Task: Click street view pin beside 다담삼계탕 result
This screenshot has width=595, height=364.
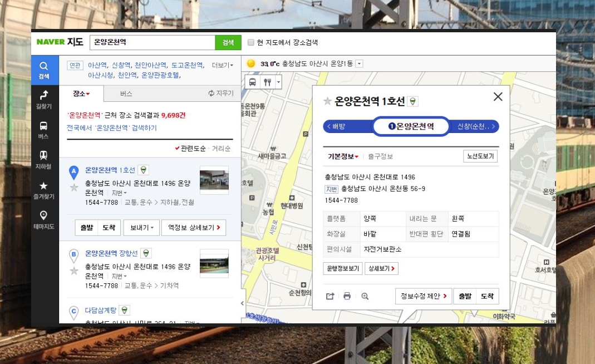Action: (x=125, y=310)
